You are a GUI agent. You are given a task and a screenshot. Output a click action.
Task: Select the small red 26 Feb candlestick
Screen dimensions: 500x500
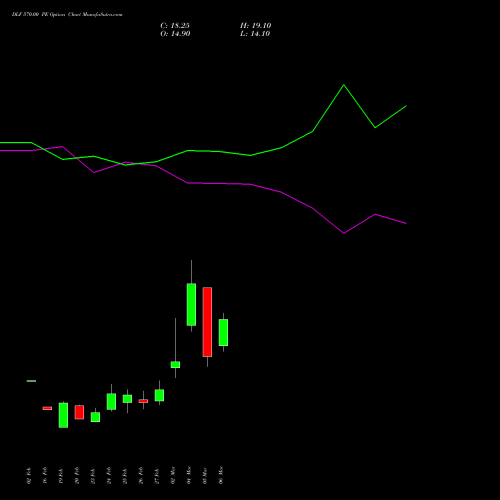tap(143, 401)
